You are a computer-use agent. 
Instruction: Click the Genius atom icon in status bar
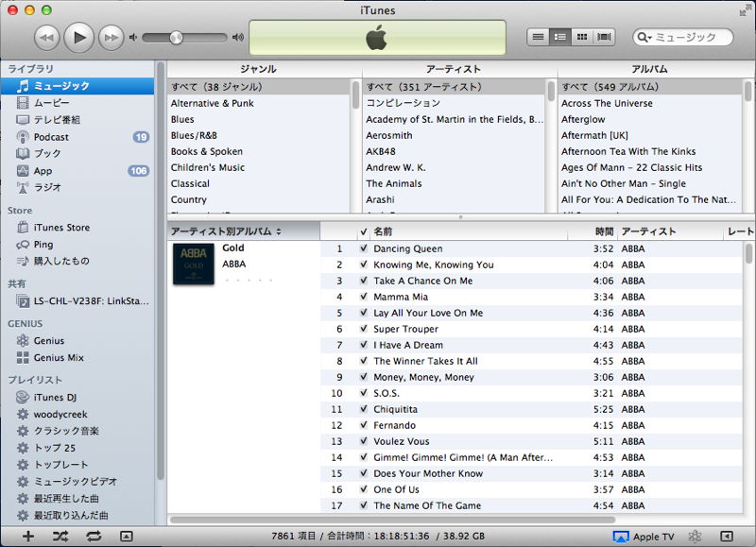[x=695, y=537]
